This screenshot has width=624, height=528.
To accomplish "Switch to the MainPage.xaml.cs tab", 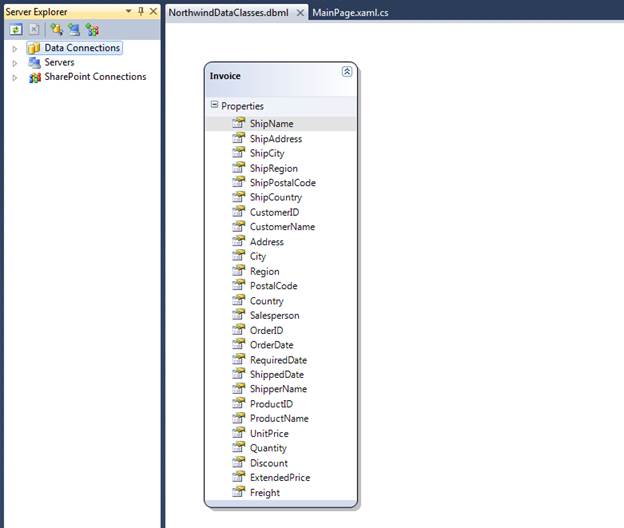I will pyautogui.click(x=350, y=13).
